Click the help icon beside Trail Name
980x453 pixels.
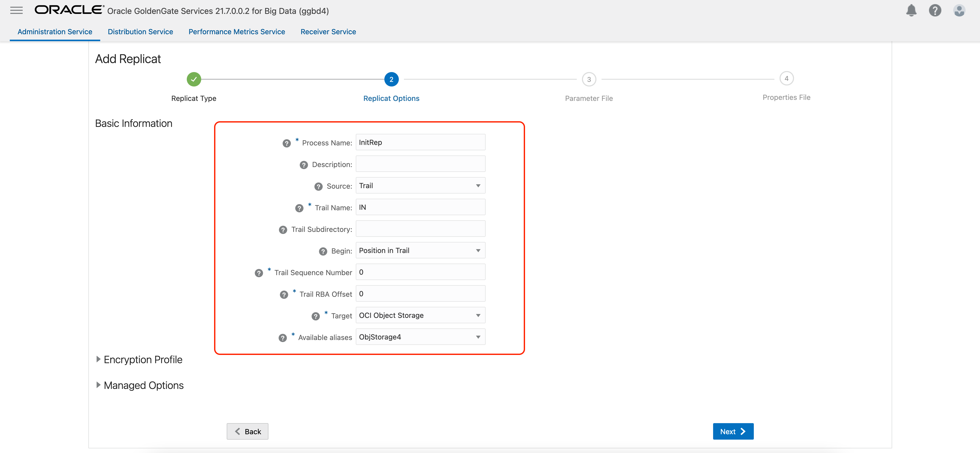coord(299,208)
